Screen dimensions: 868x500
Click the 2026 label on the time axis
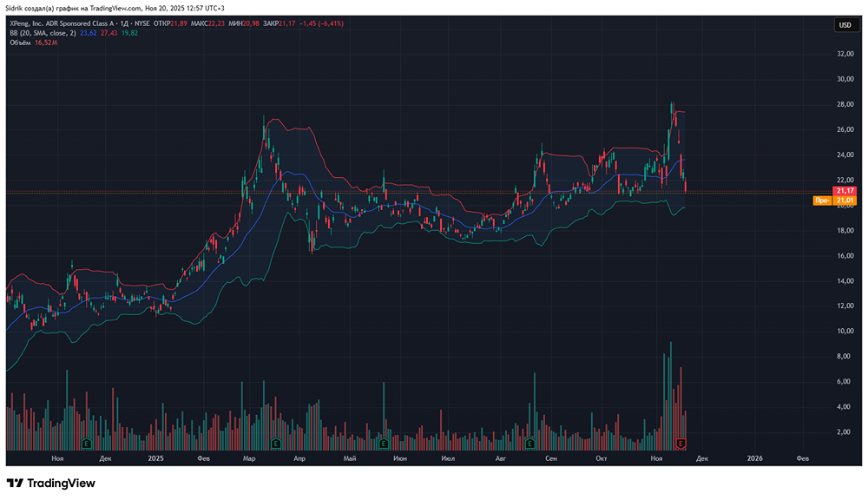754,457
